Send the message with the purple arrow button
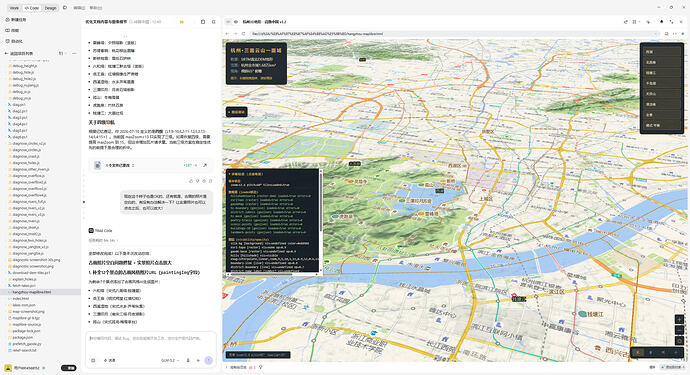The width and height of the screenshot is (690, 375). pos(209,360)
